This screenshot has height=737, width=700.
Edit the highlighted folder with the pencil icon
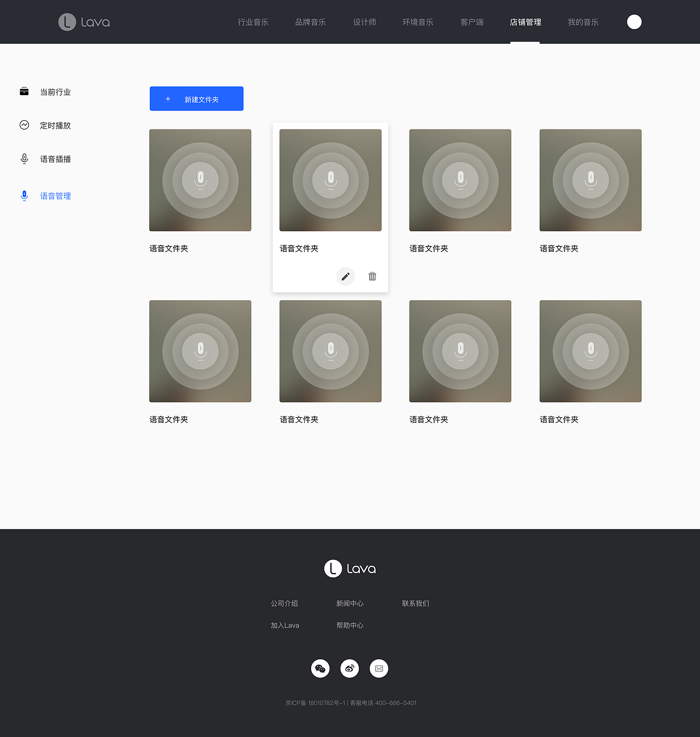346,277
